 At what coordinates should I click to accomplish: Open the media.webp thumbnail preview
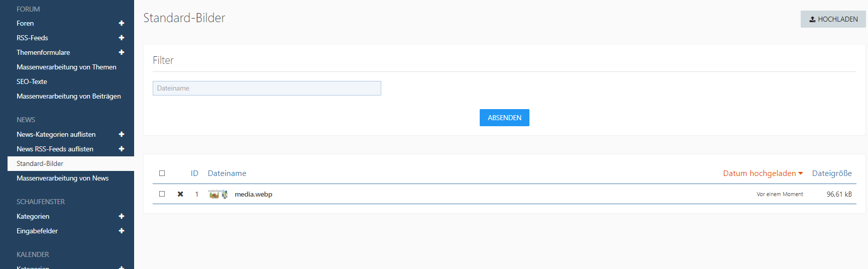218,195
